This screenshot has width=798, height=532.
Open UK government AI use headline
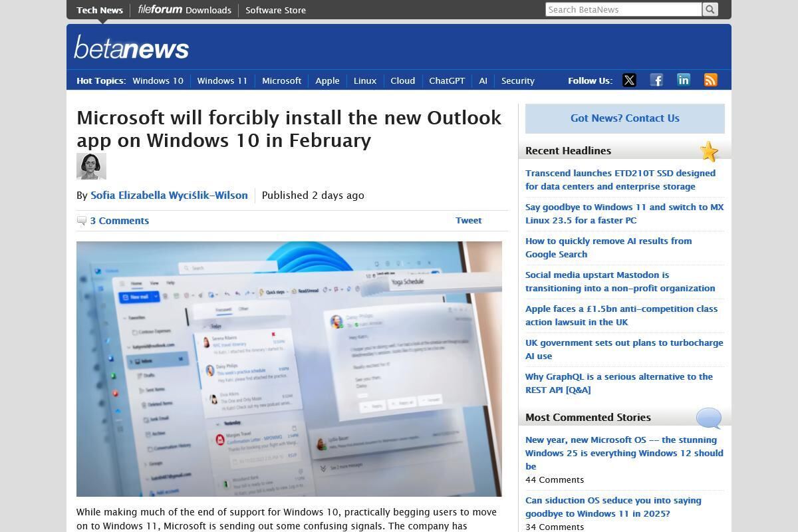click(x=624, y=349)
